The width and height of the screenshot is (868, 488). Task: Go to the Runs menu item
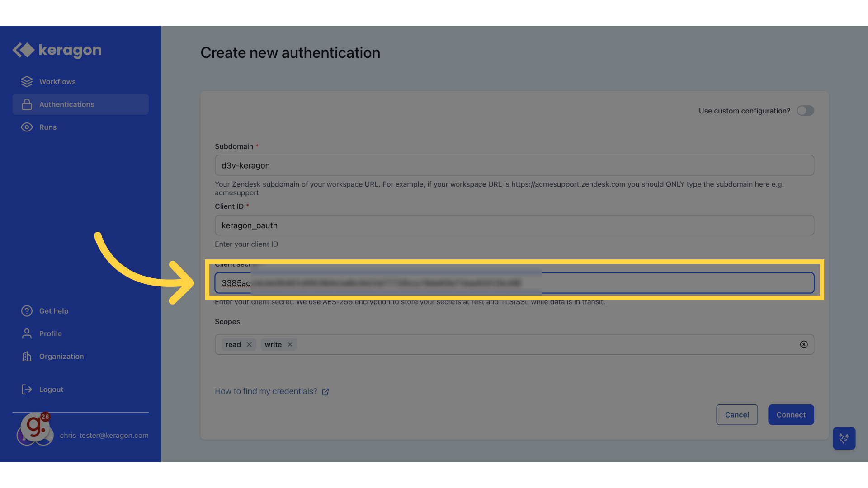pos(48,127)
